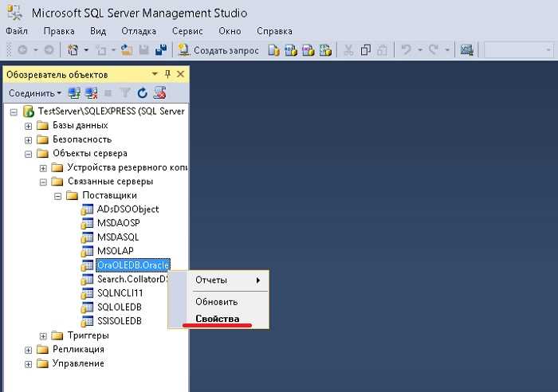This screenshot has height=392, width=558.
Task: Expand the Управление folder
Action: tap(28, 364)
